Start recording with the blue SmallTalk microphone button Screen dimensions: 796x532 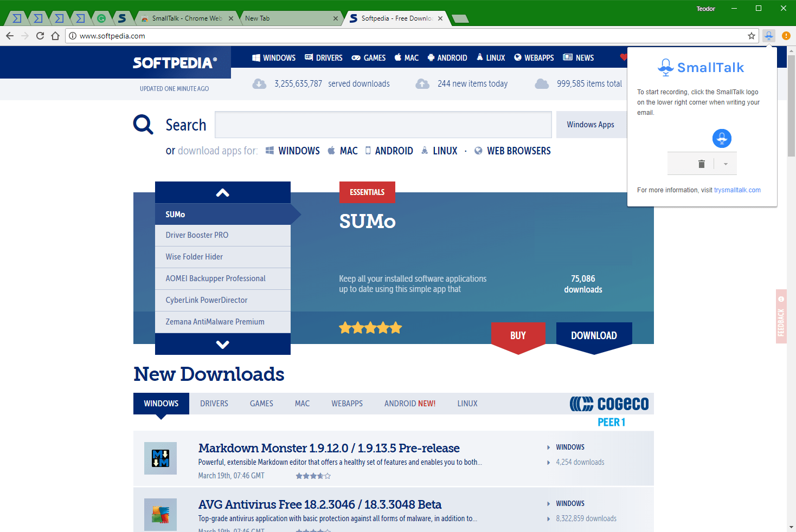pos(722,138)
